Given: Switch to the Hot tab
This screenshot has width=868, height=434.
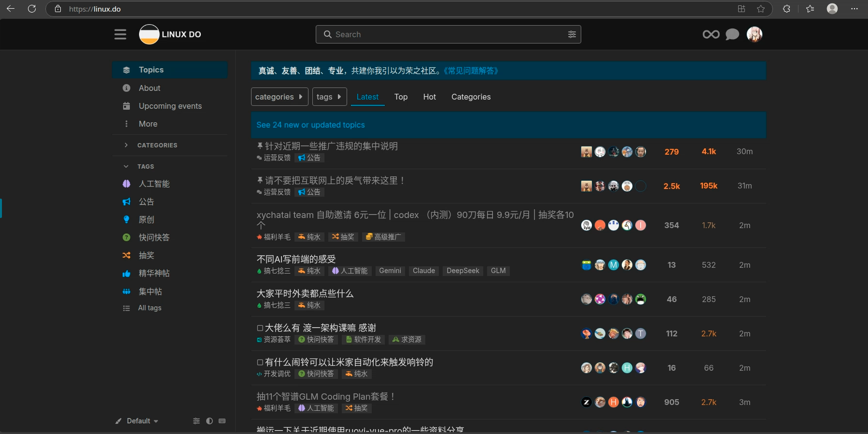Looking at the screenshot, I should tap(429, 97).
